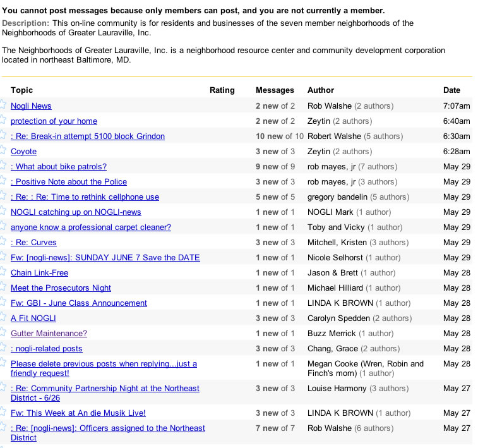Open 'Fw: SUNDAY JUNE 7 Save the DATE'
478x448 pixels.
[105, 258]
